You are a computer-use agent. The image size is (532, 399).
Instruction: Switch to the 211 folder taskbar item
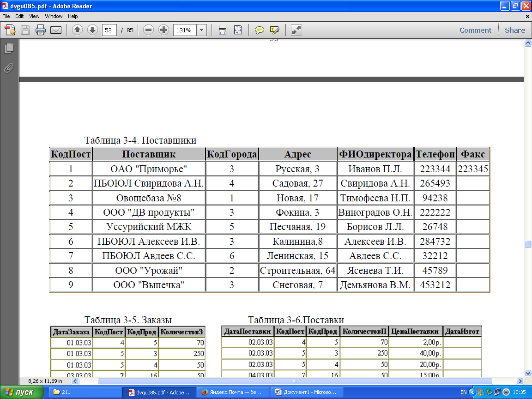[85, 392]
